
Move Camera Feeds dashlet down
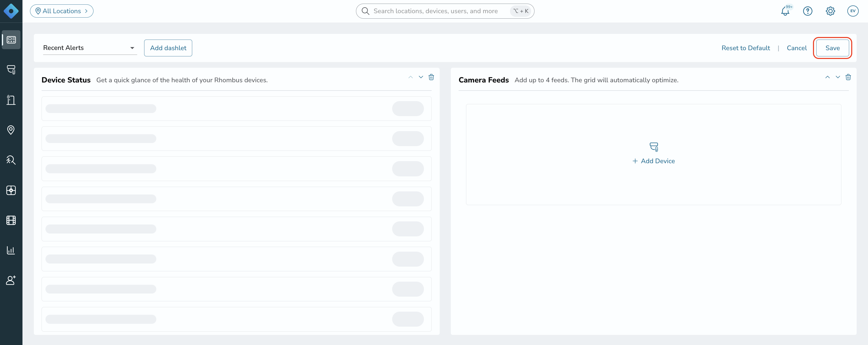point(838,77)
